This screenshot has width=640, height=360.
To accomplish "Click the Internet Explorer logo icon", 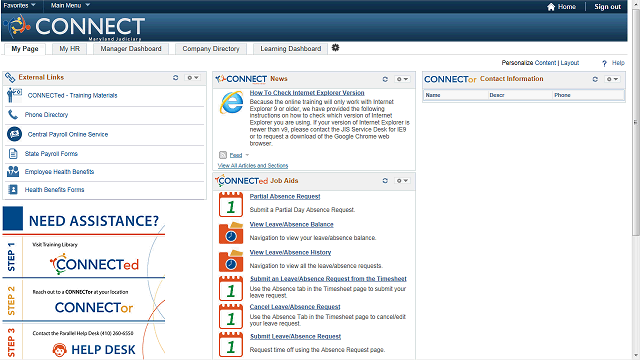I will (231, 102).
